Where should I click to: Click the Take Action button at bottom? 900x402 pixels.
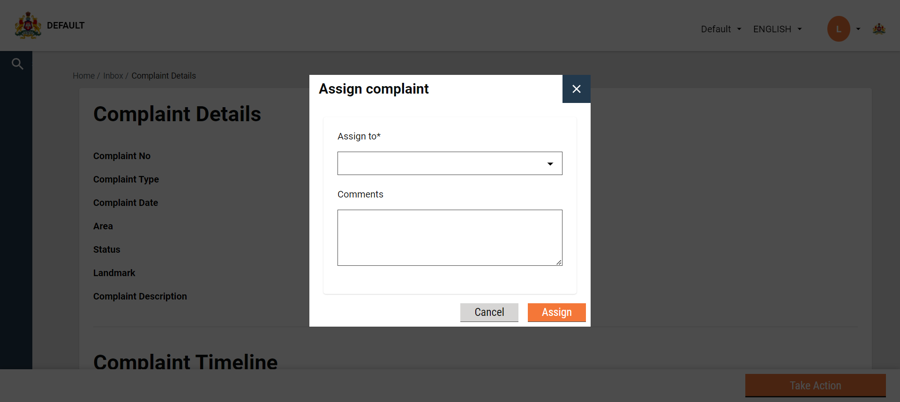click(815, 385)
